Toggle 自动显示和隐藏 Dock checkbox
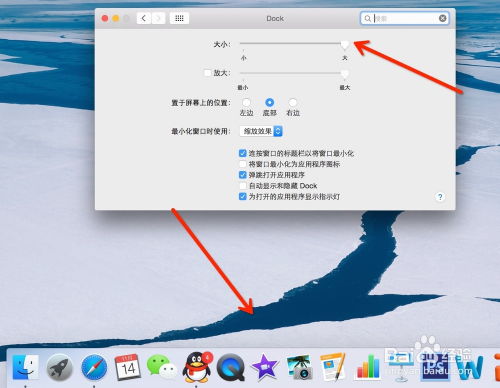This screenshot has width=500, height=388. click(x=243, y=186)
